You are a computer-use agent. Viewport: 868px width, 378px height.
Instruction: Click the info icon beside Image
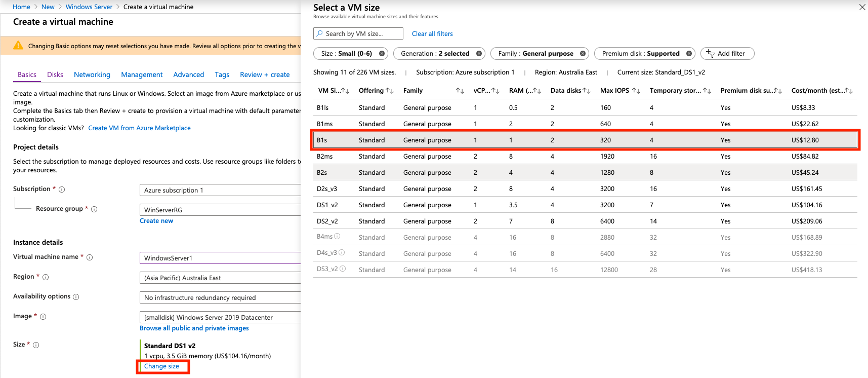[x=43, y=317]
